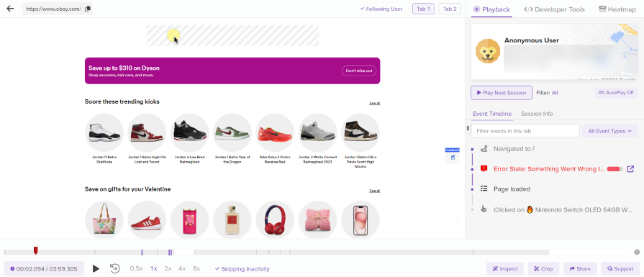Click the Feedback widget icon
Image resolution: width=644 pixels, height=277 pixels.
453,155
